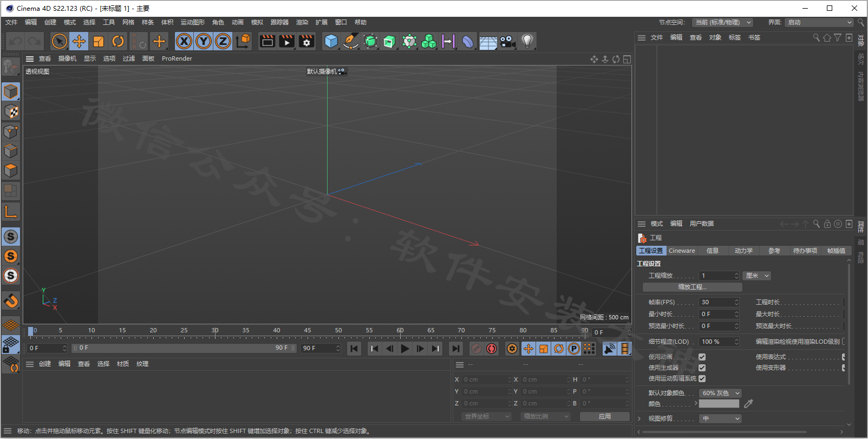Activate the Move tool in top toolbar
This screenshot has width=868, height=439.
[79, 41]
